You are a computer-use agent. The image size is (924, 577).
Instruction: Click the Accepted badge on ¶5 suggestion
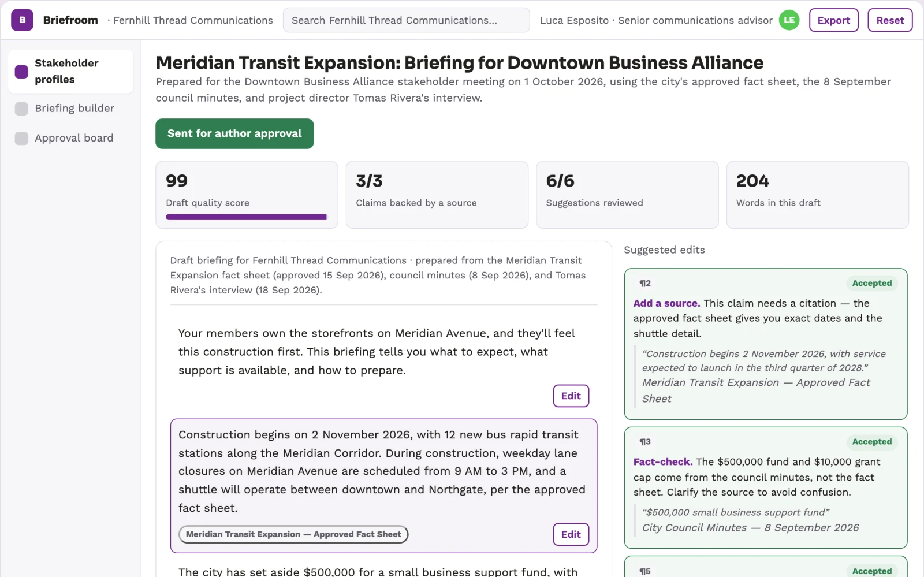coord(871,571)
